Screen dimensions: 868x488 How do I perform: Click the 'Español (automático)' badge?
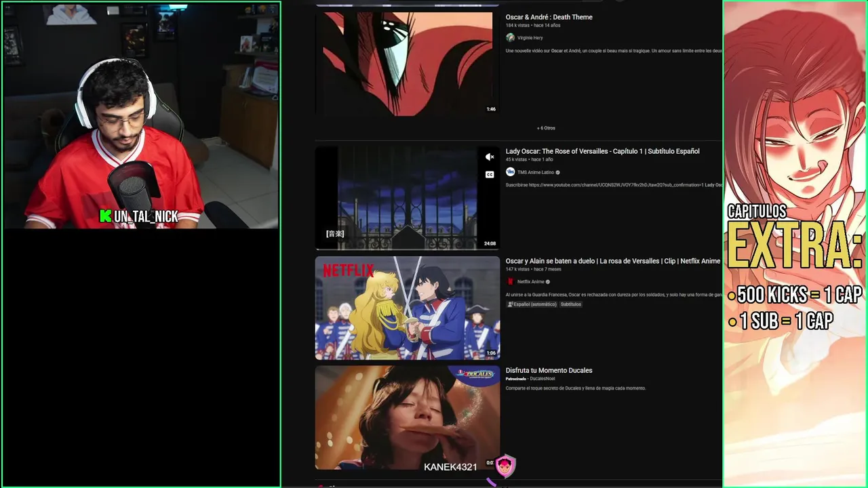[532, 304]
